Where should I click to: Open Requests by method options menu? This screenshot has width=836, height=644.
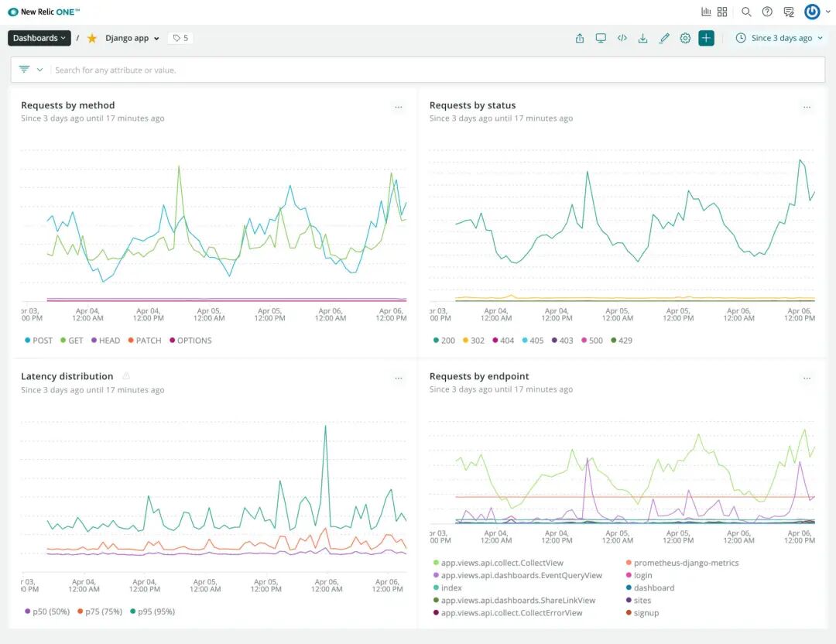[399, 107]
